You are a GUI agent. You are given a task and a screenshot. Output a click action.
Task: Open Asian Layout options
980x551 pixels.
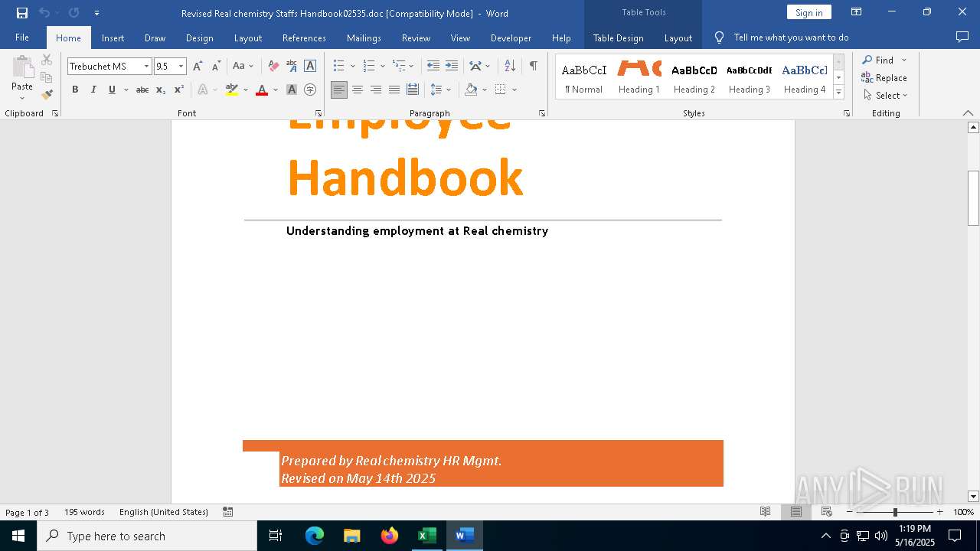tap(475, 67)
